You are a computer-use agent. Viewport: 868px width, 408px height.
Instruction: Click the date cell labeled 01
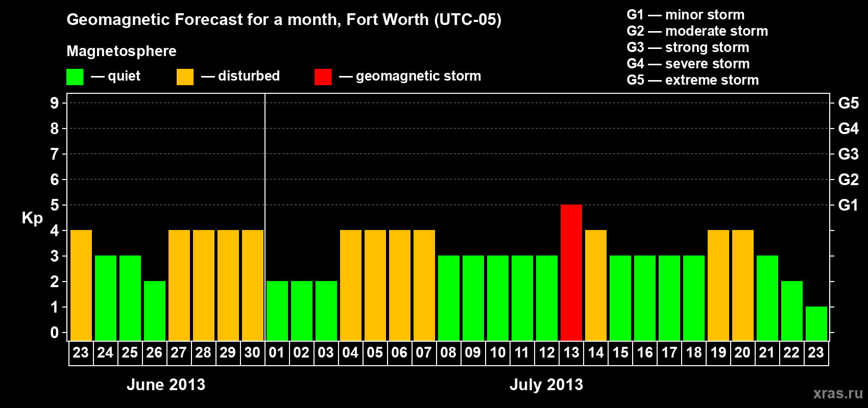coord(277,353)
